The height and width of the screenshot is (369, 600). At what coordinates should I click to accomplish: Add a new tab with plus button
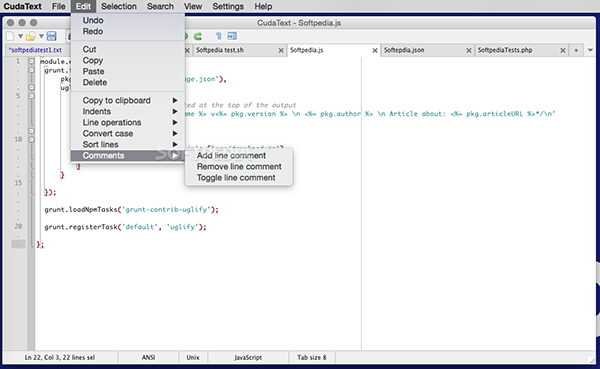[576, 51]
